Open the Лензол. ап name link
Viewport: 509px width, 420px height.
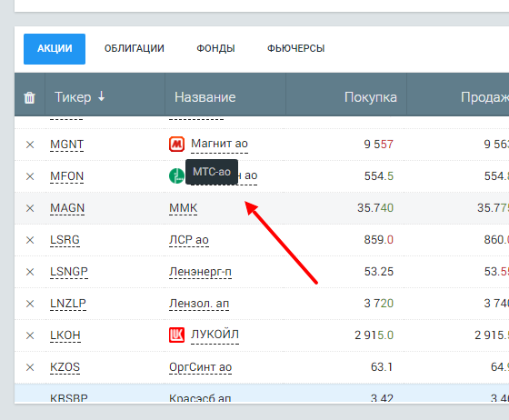pyautogui.click(x=199, y=304)
